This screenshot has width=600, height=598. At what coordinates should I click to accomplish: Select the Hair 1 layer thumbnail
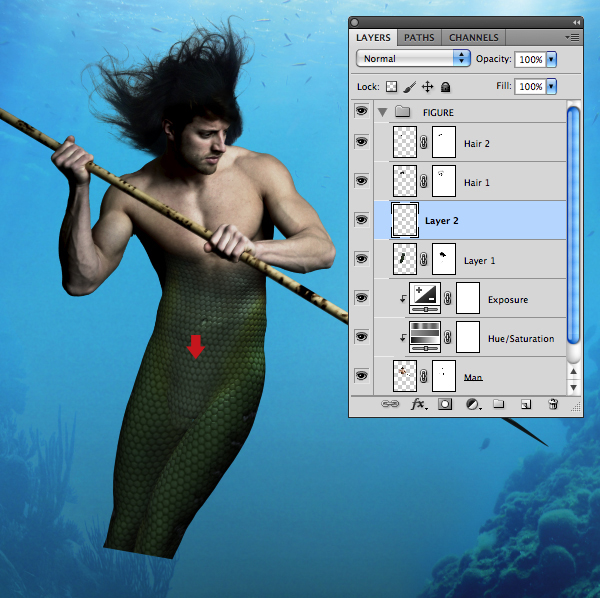pos(405,181)
